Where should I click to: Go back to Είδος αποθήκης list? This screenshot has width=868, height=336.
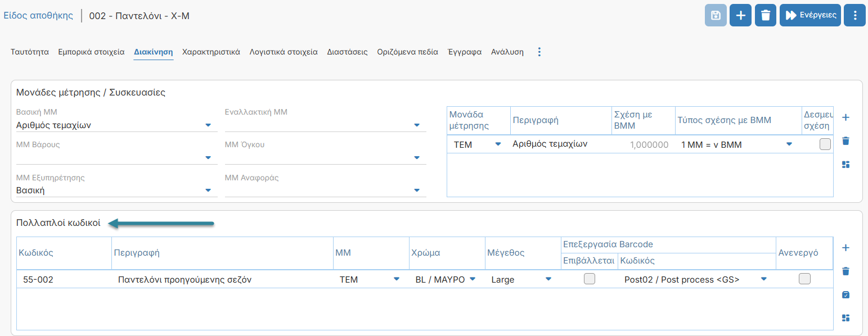tap(38, 15)
